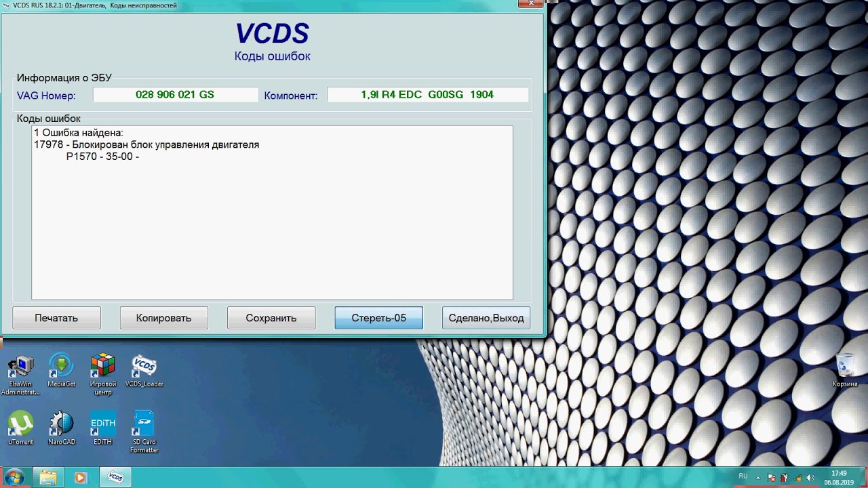Click the 'Компонент:' label
This screenshot has width=868, height=488.
(291, 96)
